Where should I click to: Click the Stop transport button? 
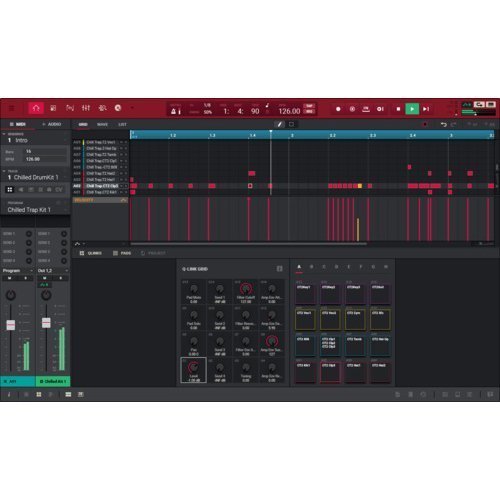[398, 109]
